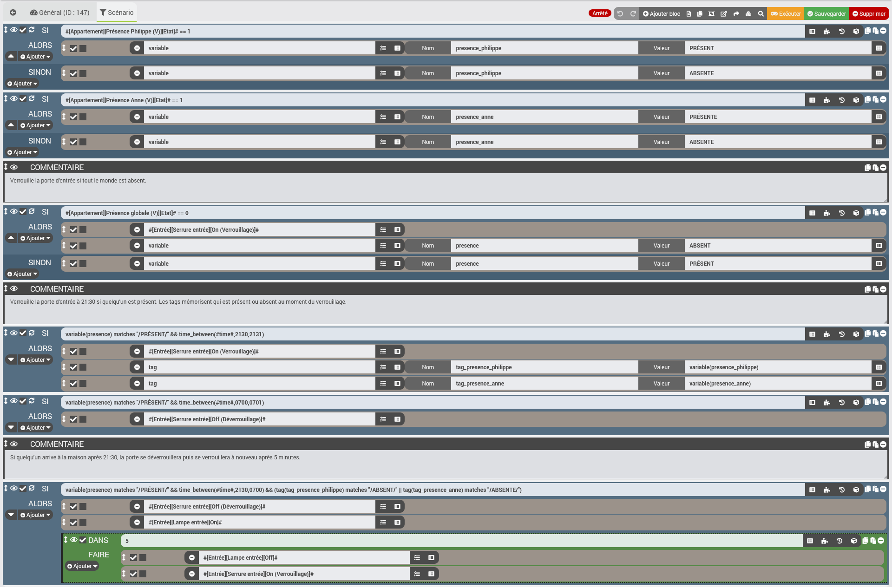The width and height of the screenshot is (892, 588).
Task: Switch to the Général tab
Action: click(x=59, y=13)
